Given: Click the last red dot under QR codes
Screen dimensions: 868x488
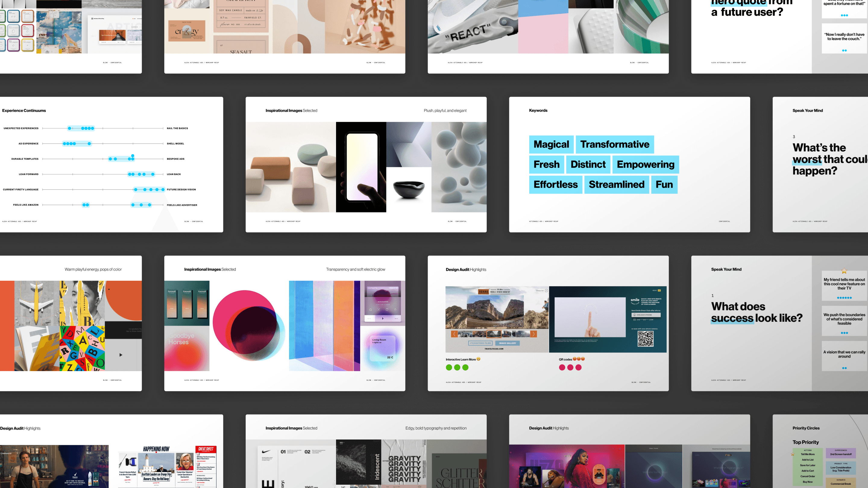Looking at the screenshot, I should click(579, 368).
